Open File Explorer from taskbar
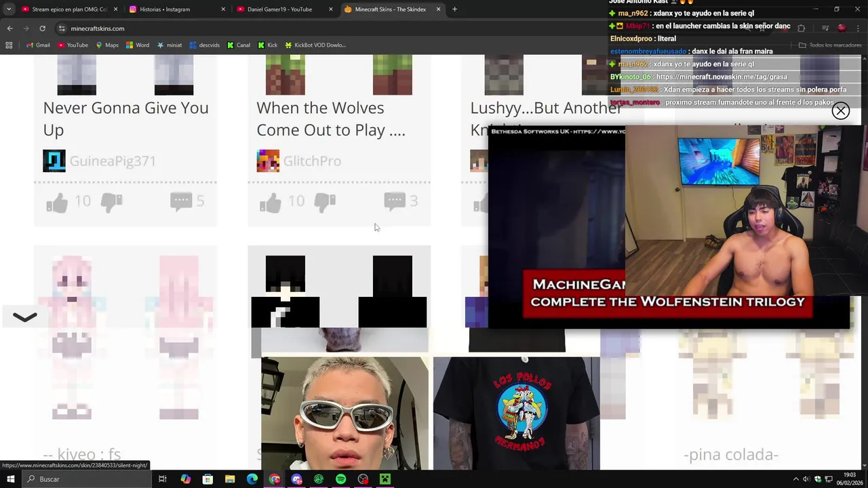868x488 pixels. (230, 479)
